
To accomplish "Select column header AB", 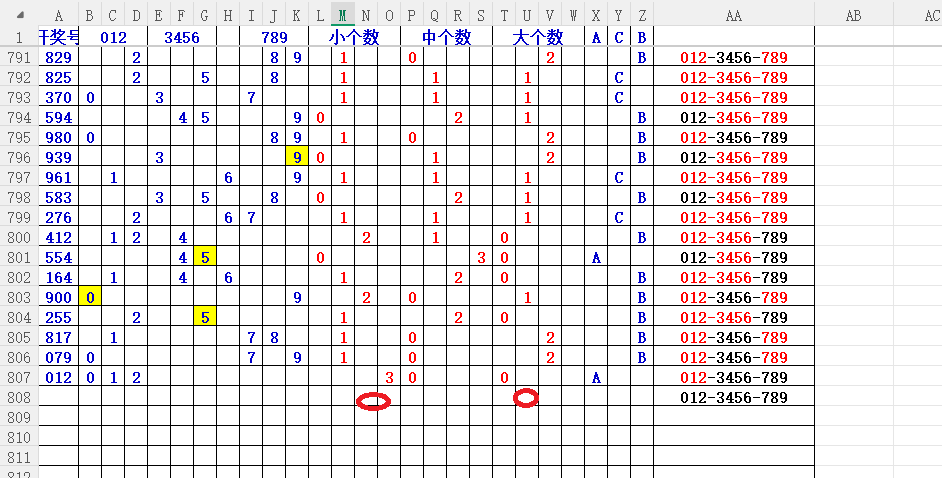I will [854, 16].
